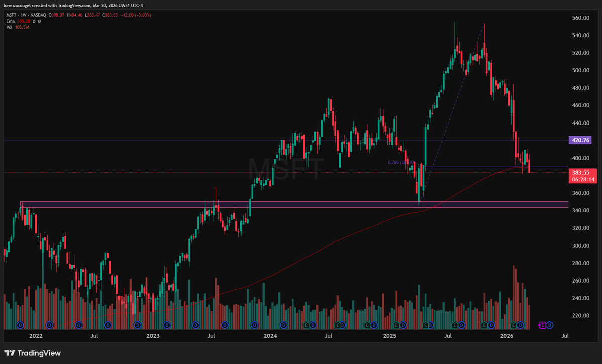This screenshot has width=602, height=364.
Task: Click the 400.00 price axis label
Action: click(580, 158)
